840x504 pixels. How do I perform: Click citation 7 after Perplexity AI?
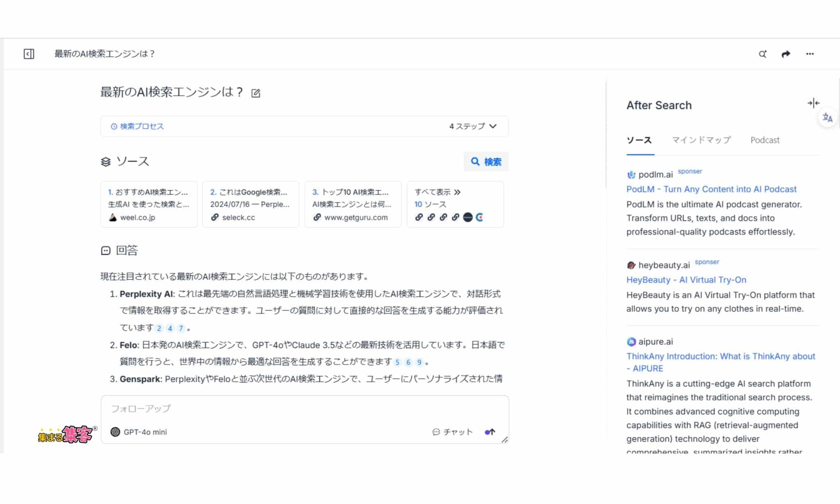180,328
